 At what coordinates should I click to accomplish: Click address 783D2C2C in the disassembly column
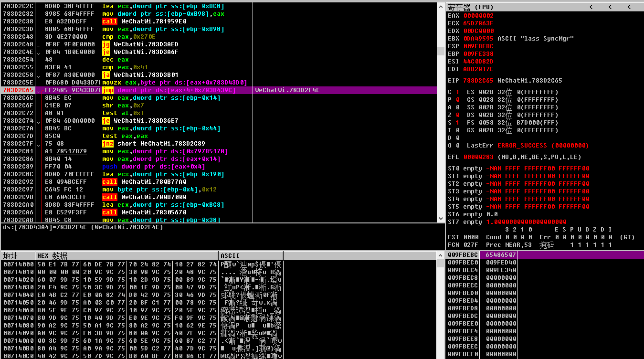click(x=18, y=6)
